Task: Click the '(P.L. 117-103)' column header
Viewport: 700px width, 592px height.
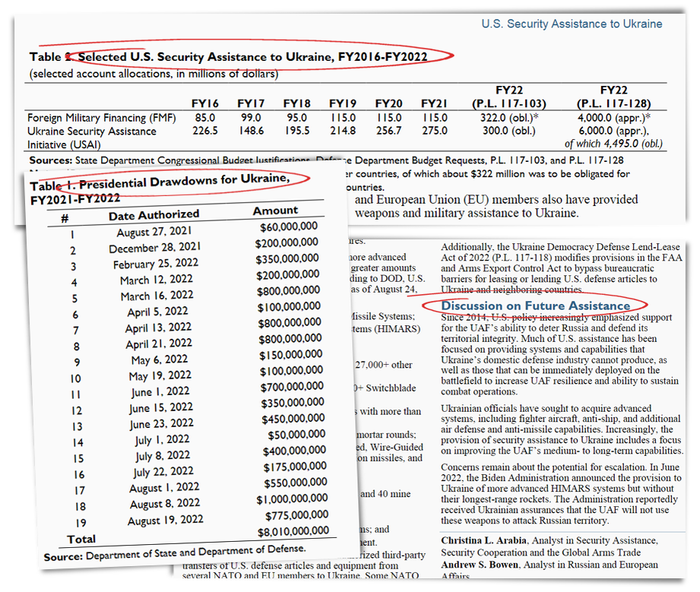Action: tap(509, 104)
